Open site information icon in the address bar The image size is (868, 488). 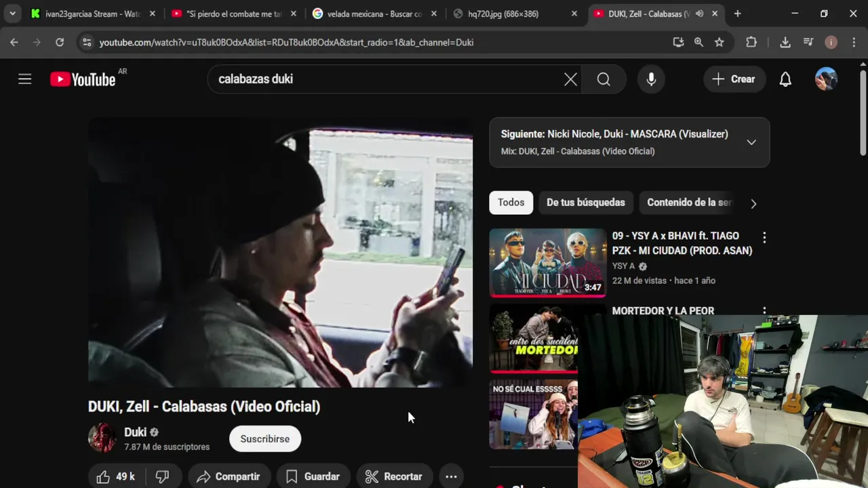pyautogui.click(x=86, y=42)
